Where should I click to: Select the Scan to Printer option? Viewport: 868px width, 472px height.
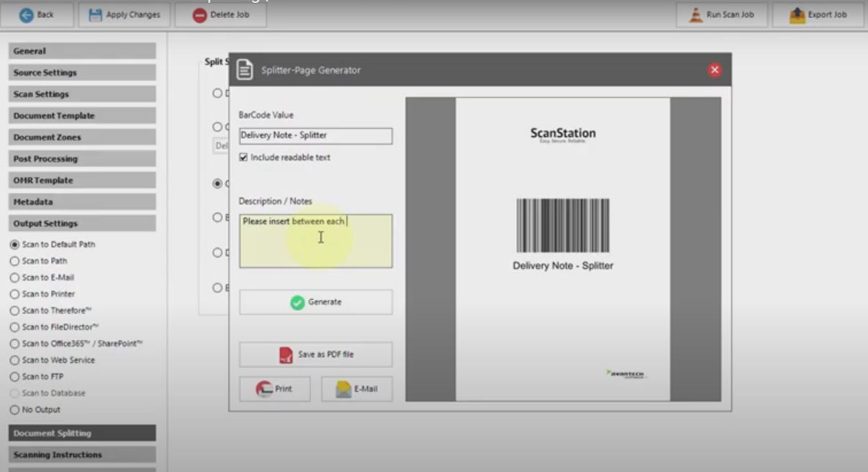42,294
